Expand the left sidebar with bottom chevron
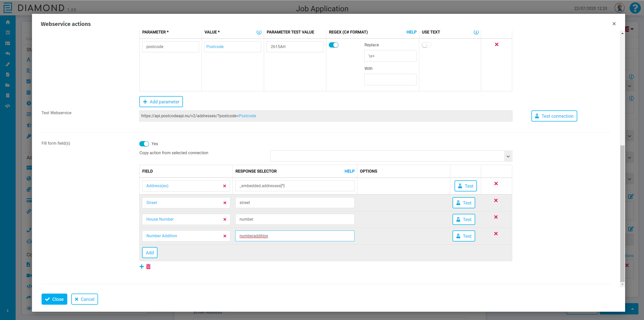The image size is (644, 320). [x=8, y=311]
